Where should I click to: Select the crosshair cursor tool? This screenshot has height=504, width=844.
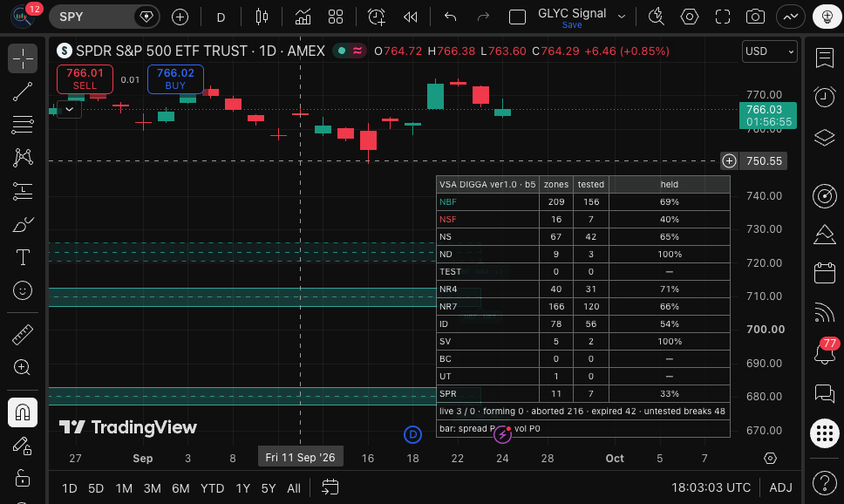[23, 58]
